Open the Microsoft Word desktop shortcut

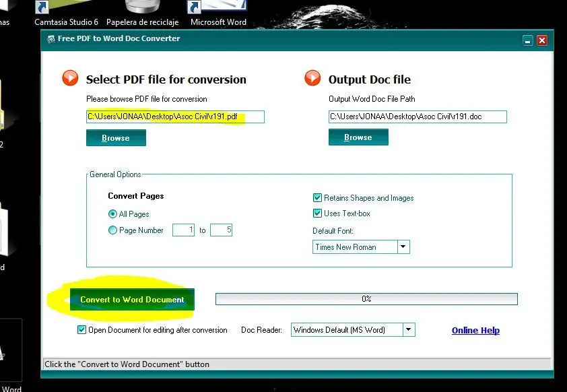point(218,14)
